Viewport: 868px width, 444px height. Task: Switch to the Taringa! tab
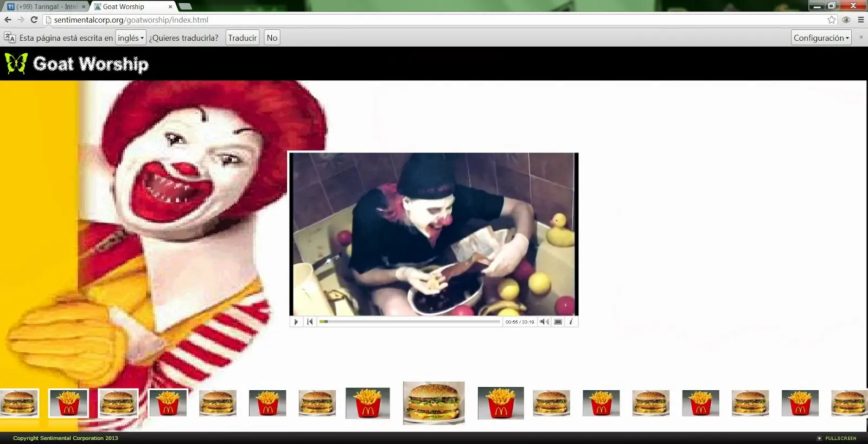46,7
